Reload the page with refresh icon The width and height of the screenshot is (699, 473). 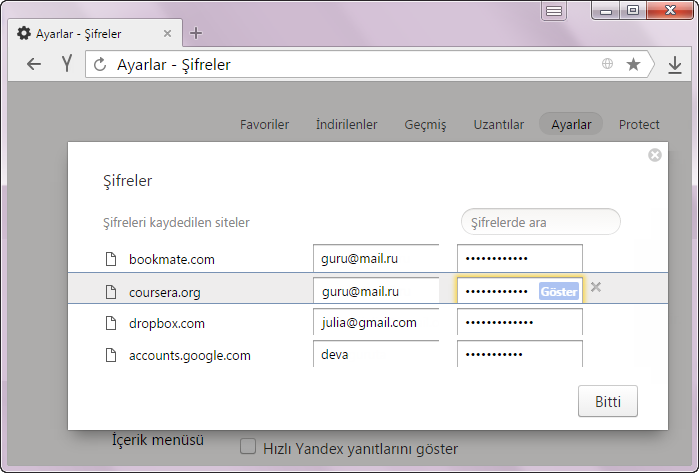point(100,65)
